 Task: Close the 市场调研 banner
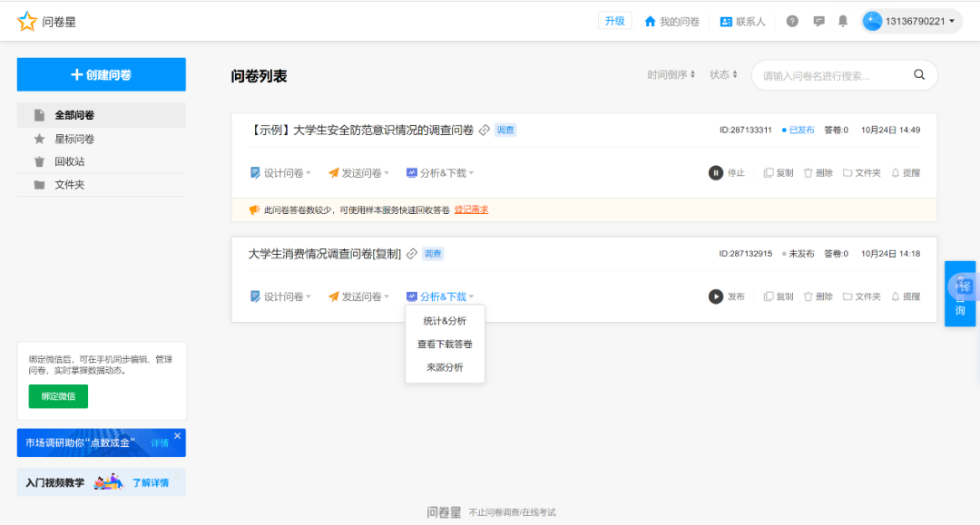pos(178,436)
